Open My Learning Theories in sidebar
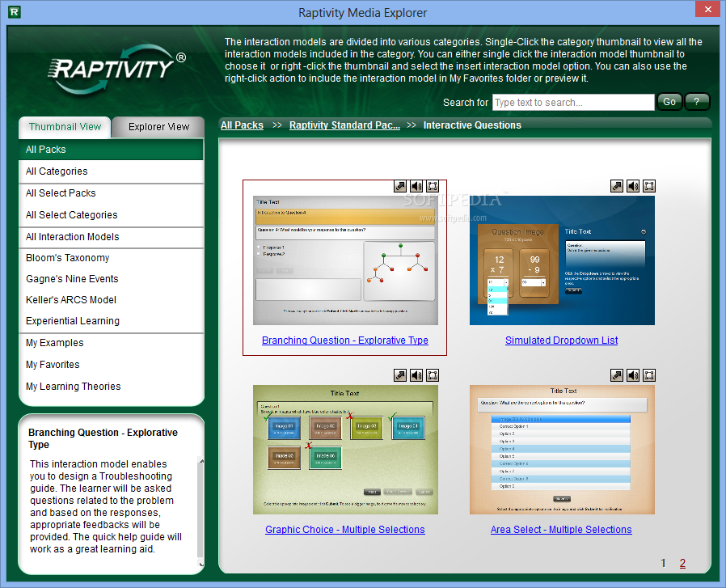Image resolution: width=726 pixels, height=588 pixels. click(111, 387)
